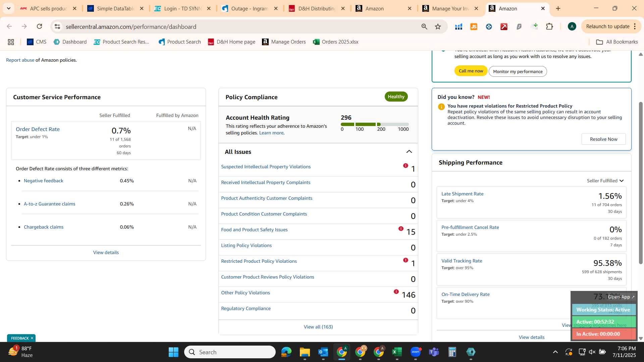This screenshot has height=362, width=644.
Task: Click the page vertical scrollbar thumb
Action: pos(640,183)
